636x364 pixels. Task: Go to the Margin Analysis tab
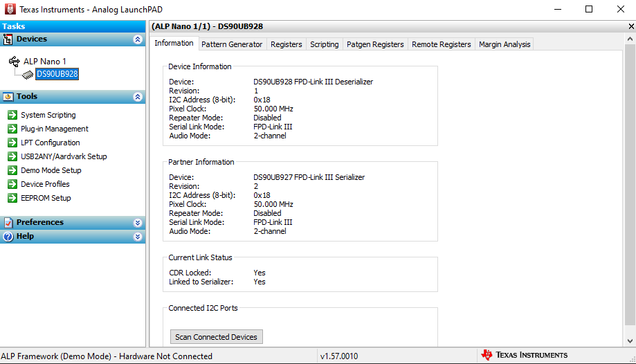tap(505, 44)
